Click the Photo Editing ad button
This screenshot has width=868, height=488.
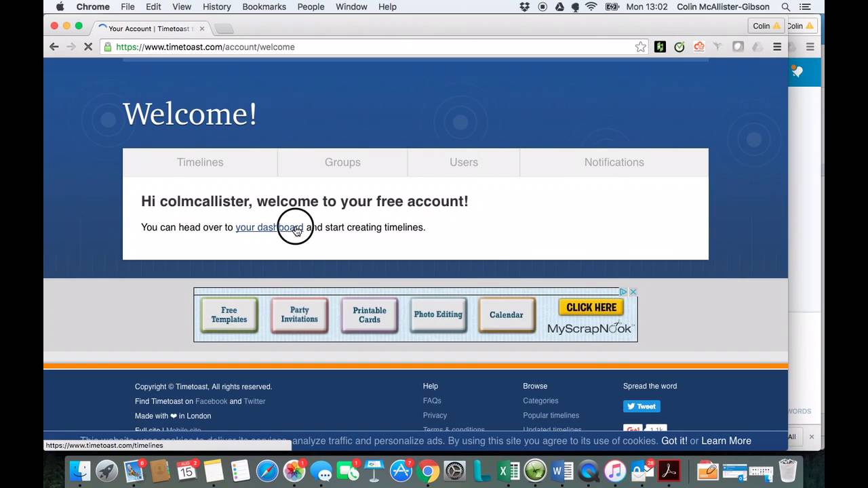[438, 315]
